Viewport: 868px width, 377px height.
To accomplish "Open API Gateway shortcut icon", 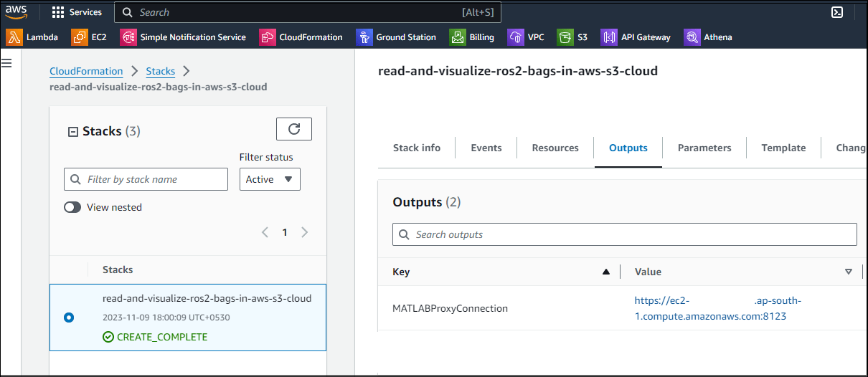I will click(609, 37).
